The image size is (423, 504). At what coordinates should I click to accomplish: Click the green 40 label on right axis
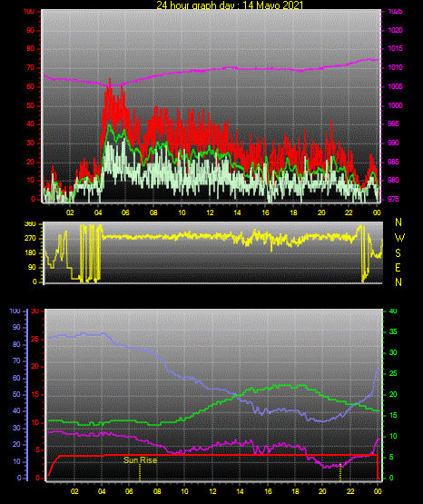393,311
